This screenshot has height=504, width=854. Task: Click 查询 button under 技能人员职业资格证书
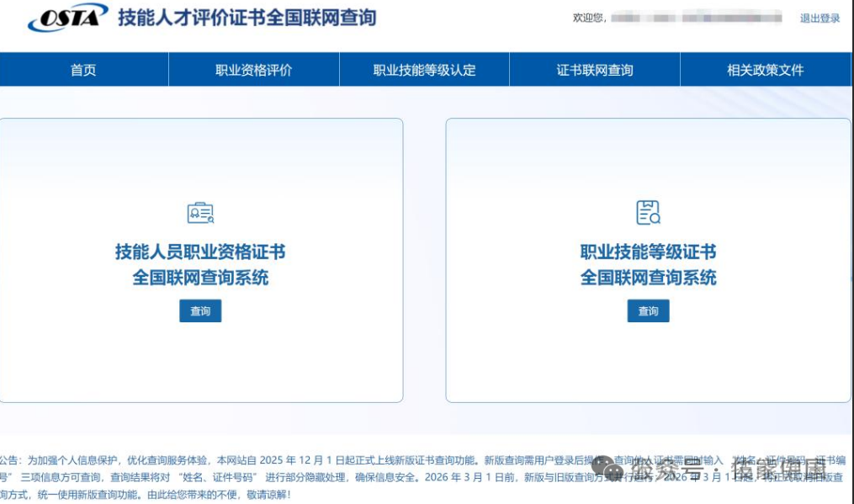click(x=199, y=310)
